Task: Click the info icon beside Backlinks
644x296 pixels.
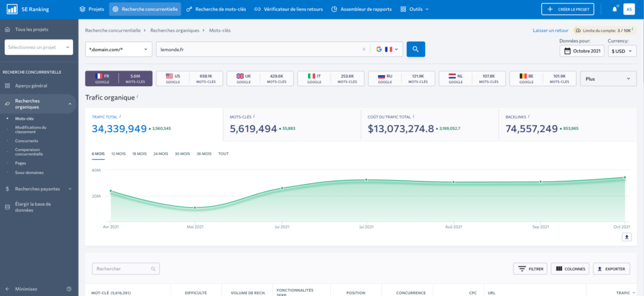Action: 529,117
